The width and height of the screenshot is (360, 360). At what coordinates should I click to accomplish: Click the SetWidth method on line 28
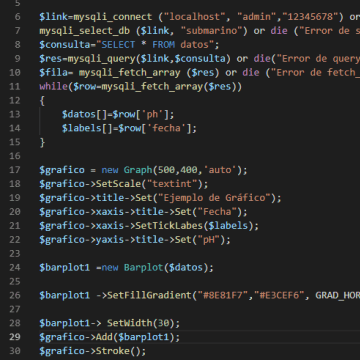coord(129,323)
